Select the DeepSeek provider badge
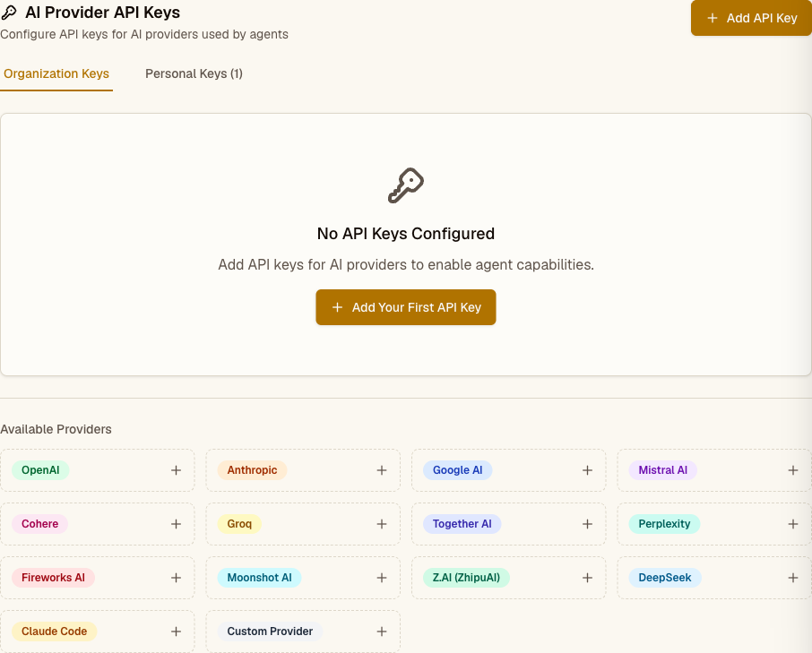 665,578
